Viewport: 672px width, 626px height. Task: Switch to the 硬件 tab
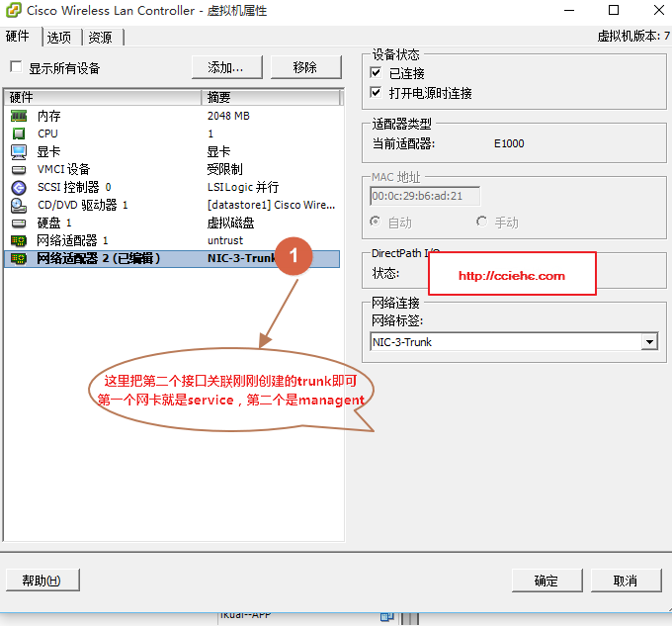[x=18, y=36]
